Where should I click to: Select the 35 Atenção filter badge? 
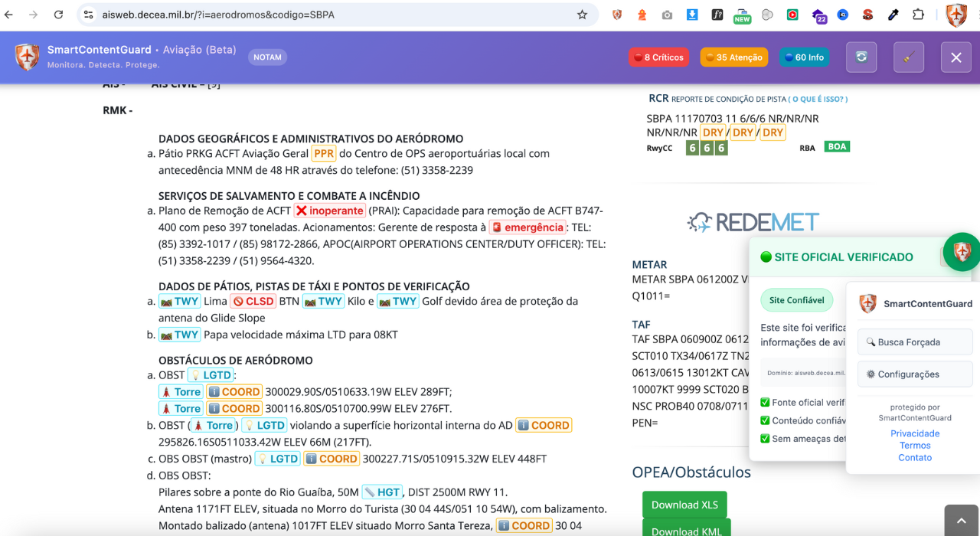733,57
